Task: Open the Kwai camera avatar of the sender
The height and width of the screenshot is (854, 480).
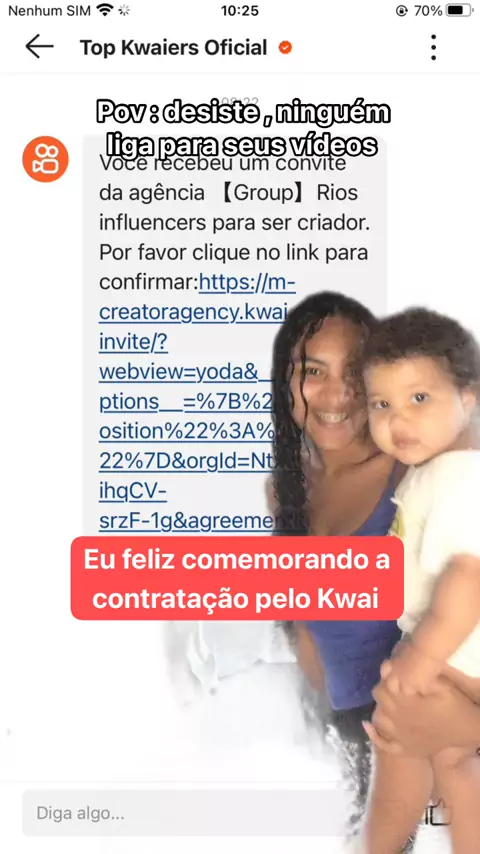Action: tap(45, 159)
